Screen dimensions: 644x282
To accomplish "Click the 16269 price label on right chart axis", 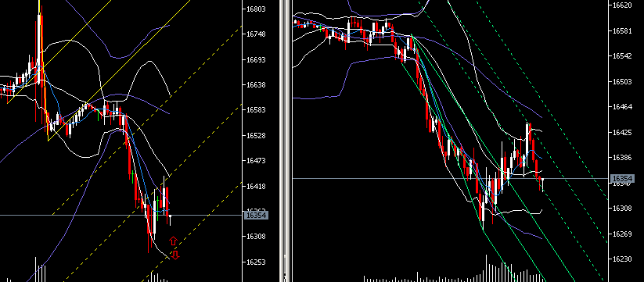I will click(x=622, y=234).
